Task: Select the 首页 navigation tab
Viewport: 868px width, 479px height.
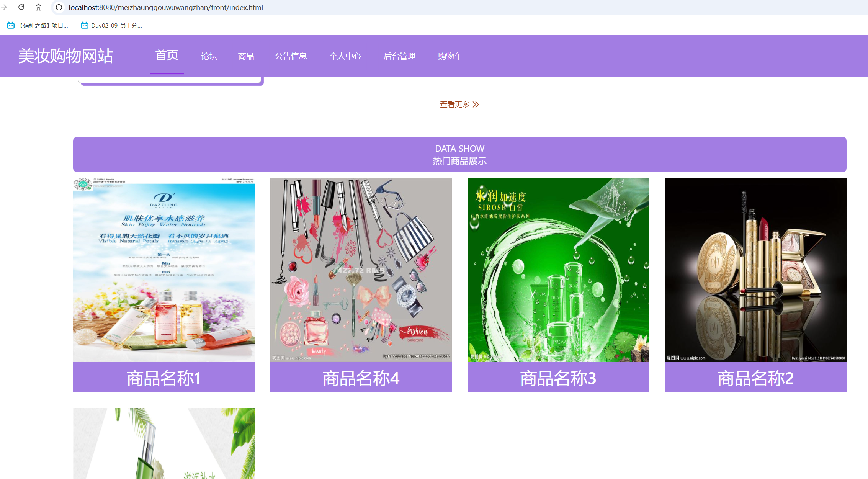Action: click(x=167, y=55)
